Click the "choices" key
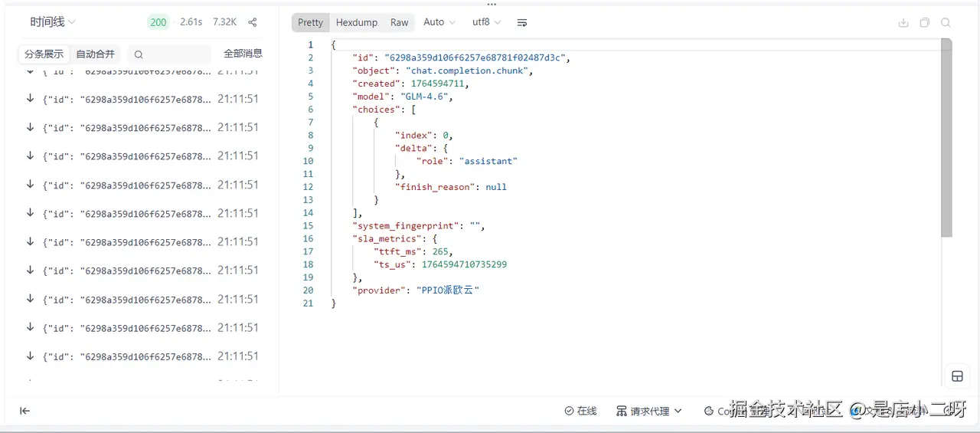The height and width of the screenshot is (433, 980). [x=376, y=110]
